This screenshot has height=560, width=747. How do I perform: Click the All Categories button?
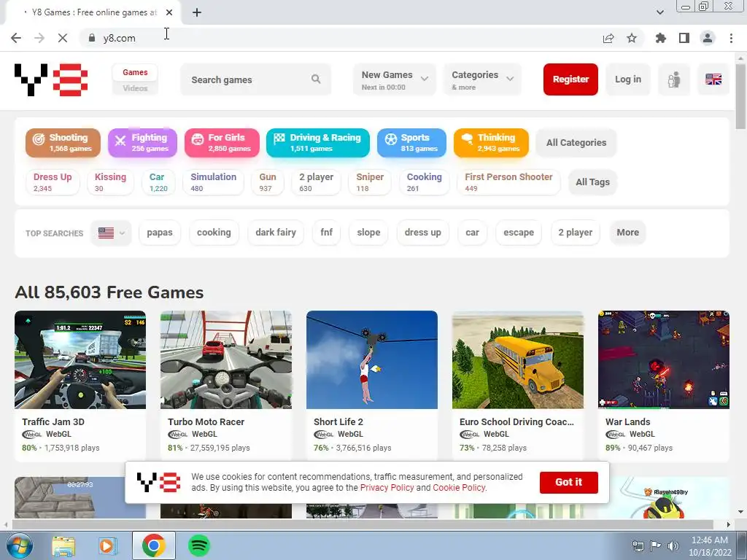[576, 142]
